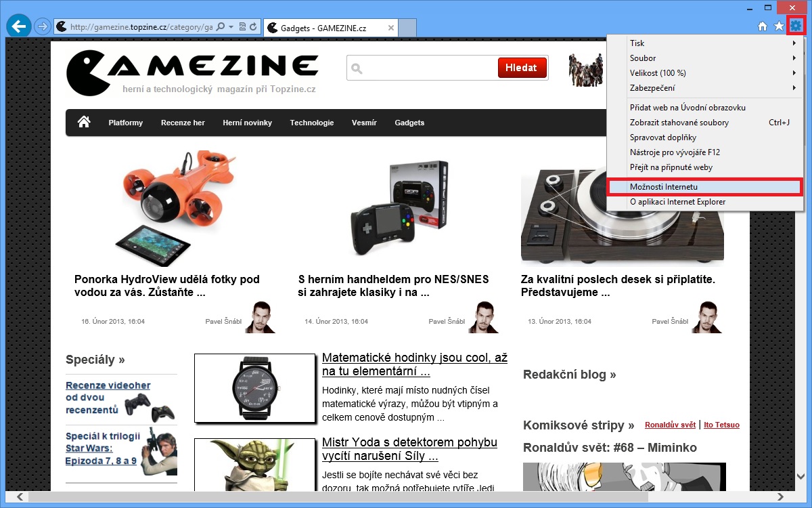
Task: Open Recenze videoher od dvou recenzentů
Action: [108, 398]
